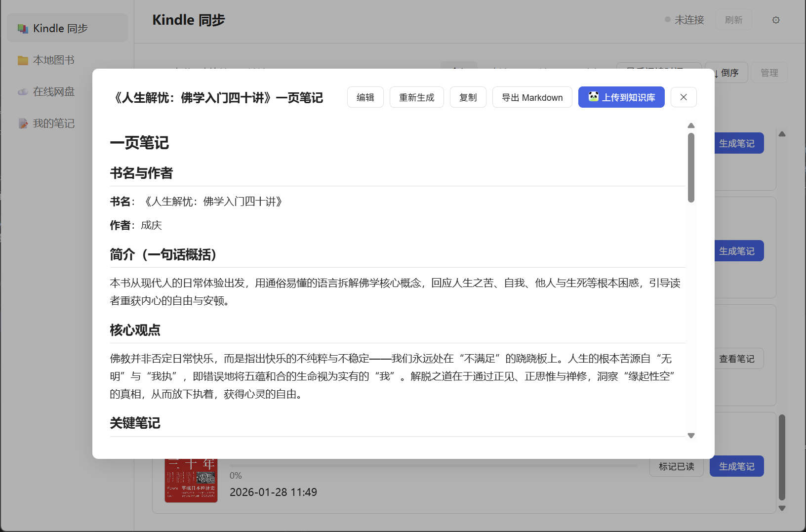Viewport: 806px width, 532px height.
Task: Click book list scrollbar down arrow
Action: point(782,508)
